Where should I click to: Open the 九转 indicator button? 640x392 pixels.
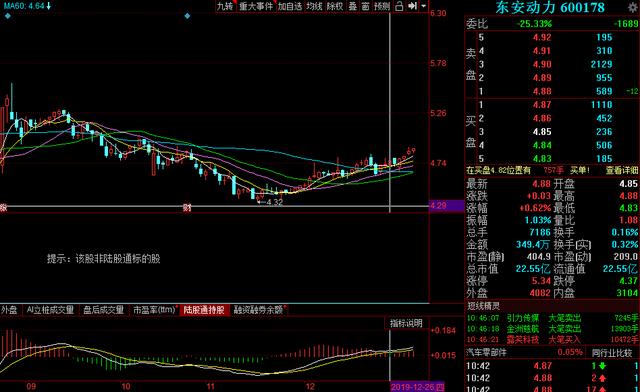225,6
